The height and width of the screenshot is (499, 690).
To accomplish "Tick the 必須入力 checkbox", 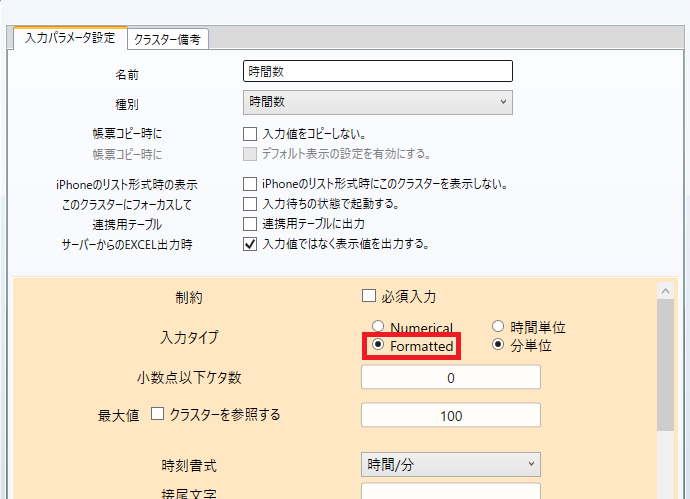I will coord(368,296).
